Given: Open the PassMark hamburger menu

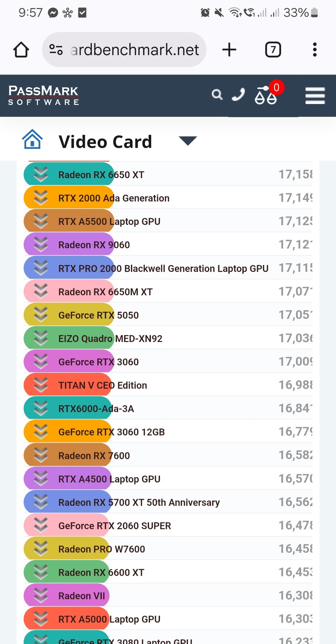Looking at the screenshot, I should (x=315, y=96).
